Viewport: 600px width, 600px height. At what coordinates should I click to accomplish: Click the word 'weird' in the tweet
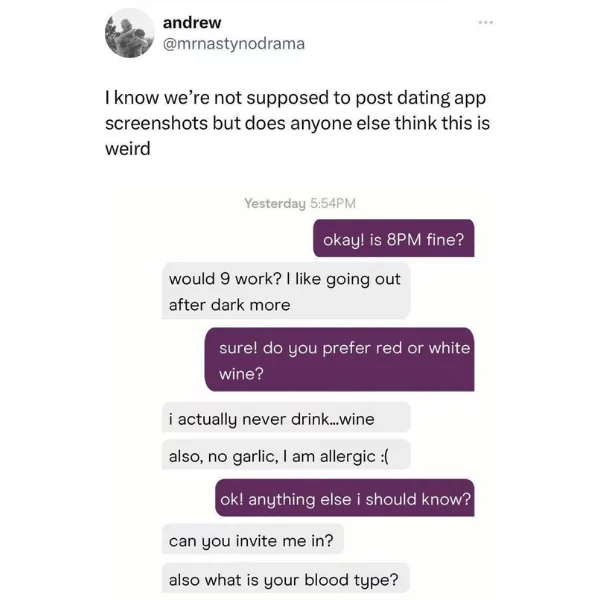pos(128,148)
